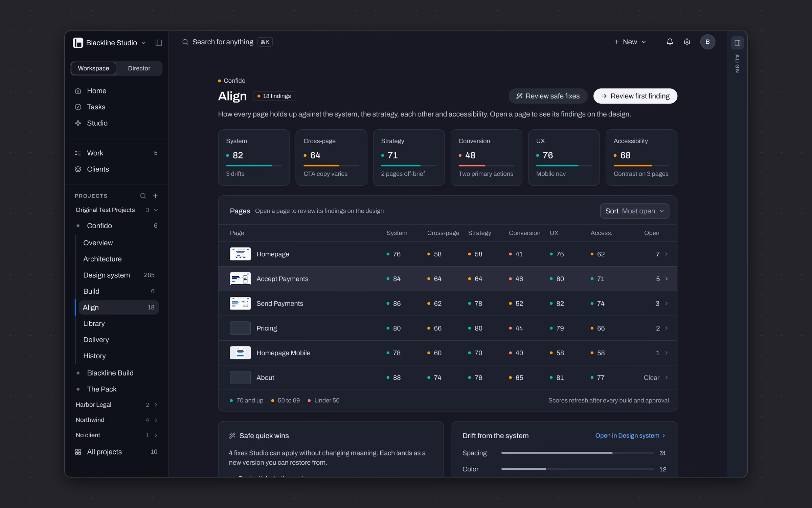Collapse the left sidebar panel icon

pyautogui.click(x=158, y=43)
